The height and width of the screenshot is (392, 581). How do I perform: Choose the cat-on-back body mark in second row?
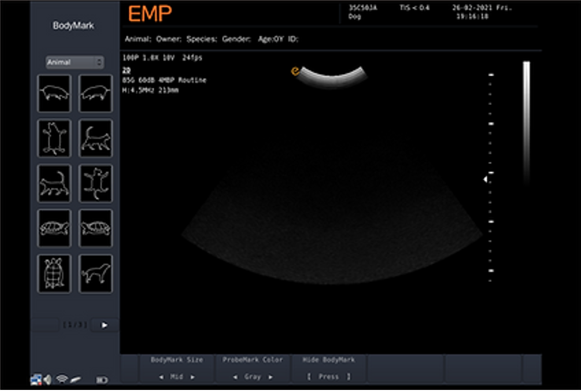click(x=54, y=138)
